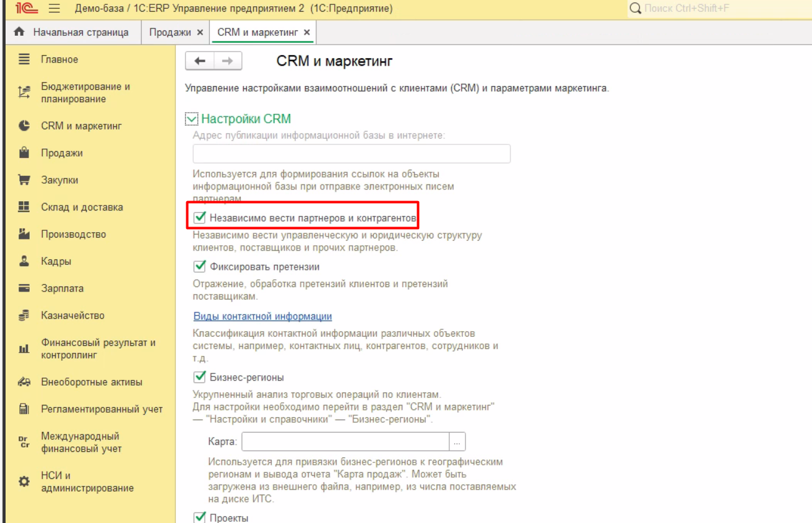Click the Кадры person sidebar icon
Viewport: 812px width, 523px height.
24,261
